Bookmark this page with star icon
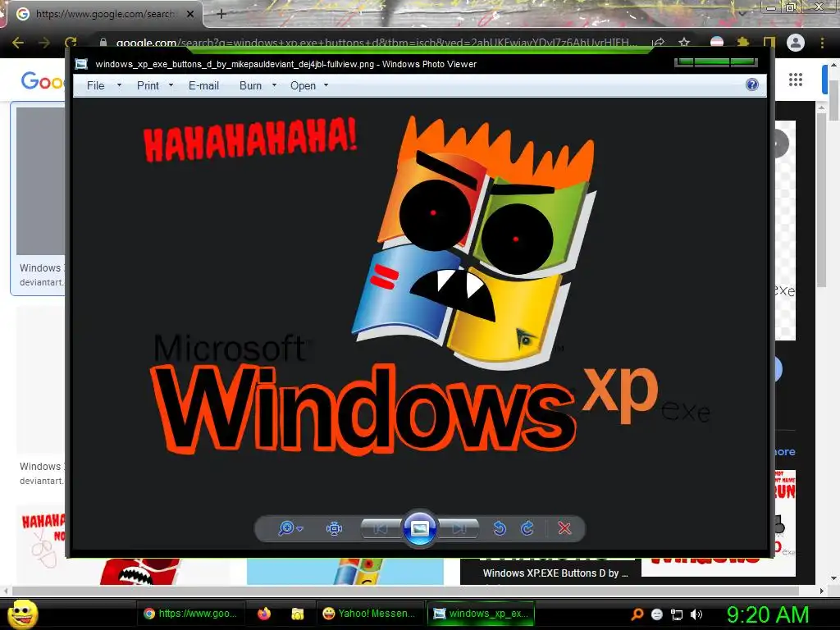Viewport: 840px width, 630px height. 684,43
